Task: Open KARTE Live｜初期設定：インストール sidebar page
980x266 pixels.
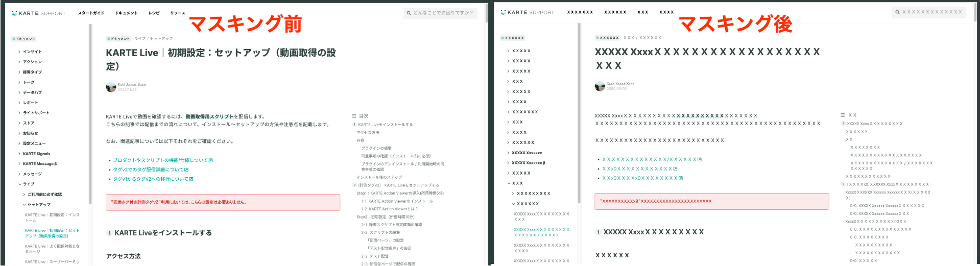Action: coord(52,217)
